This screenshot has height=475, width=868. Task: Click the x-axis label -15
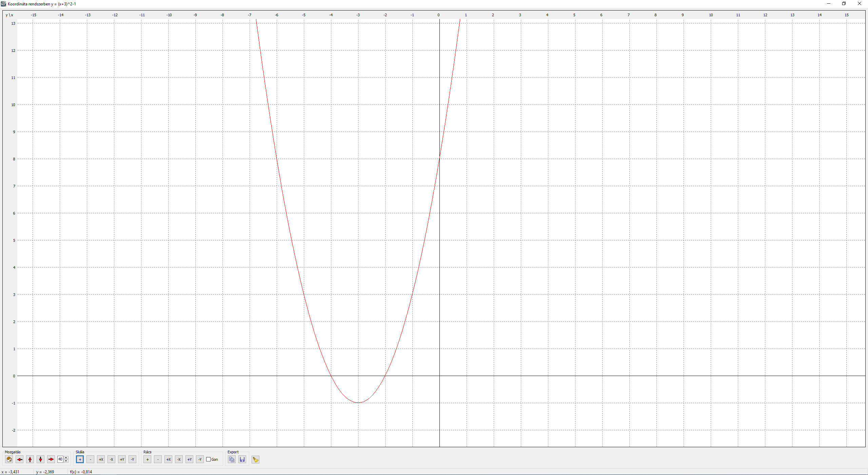33,15
